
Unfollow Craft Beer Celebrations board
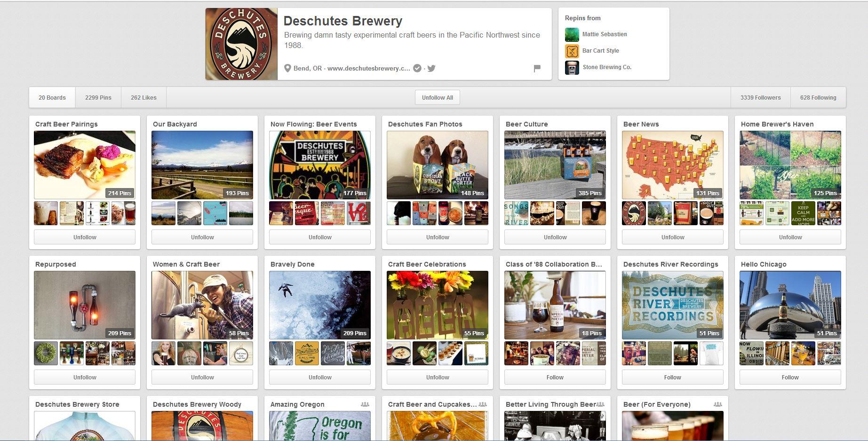tap(438, 378)
